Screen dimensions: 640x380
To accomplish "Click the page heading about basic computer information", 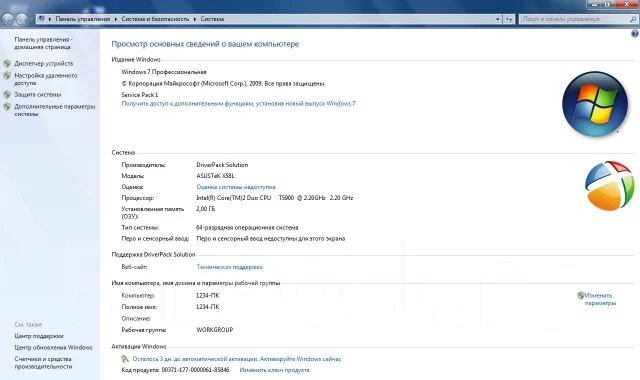I will click(205, 44).
